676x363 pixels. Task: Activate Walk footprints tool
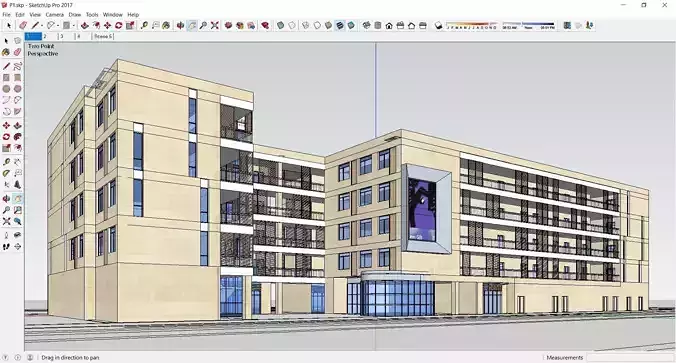(6, 247)
